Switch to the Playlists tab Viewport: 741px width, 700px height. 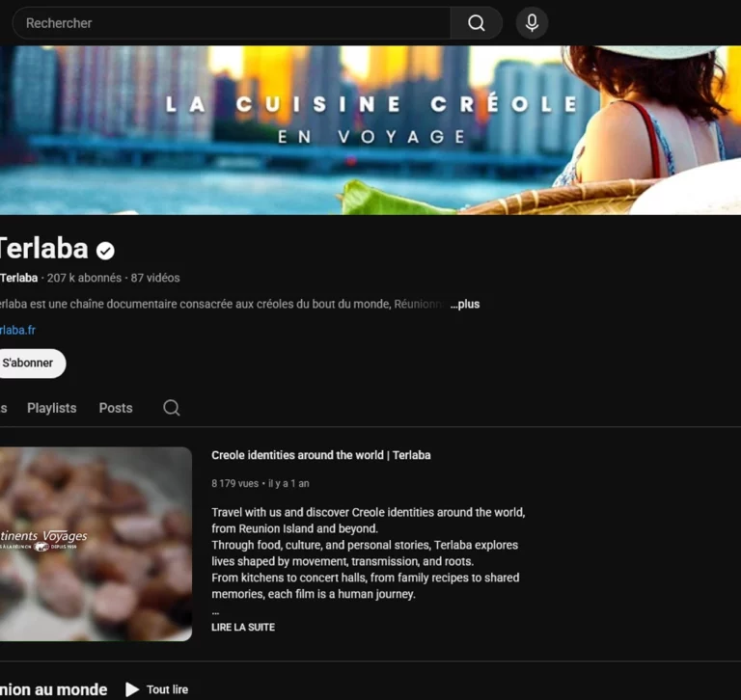51,408
